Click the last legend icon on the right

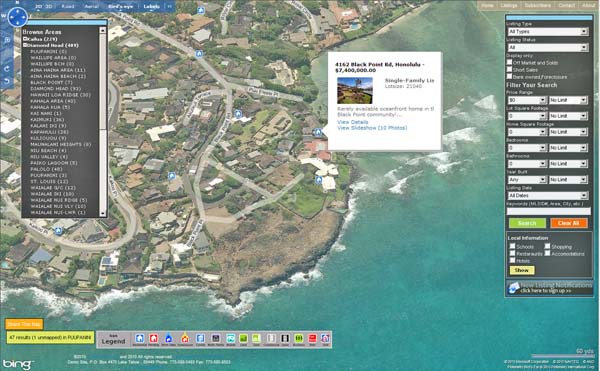tap(325, 338)
